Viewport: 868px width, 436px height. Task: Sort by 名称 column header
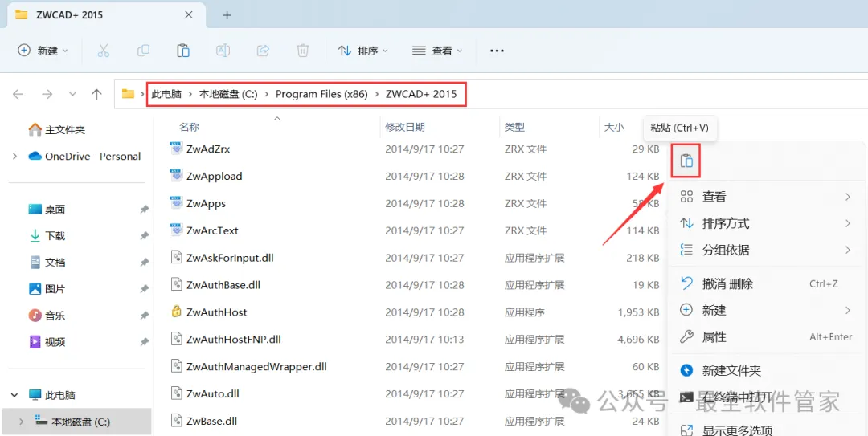(190, 127)
